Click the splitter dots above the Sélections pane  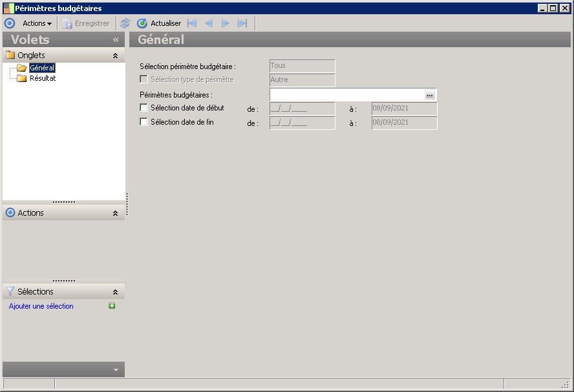pyautogui.click(x=64, y=281)
